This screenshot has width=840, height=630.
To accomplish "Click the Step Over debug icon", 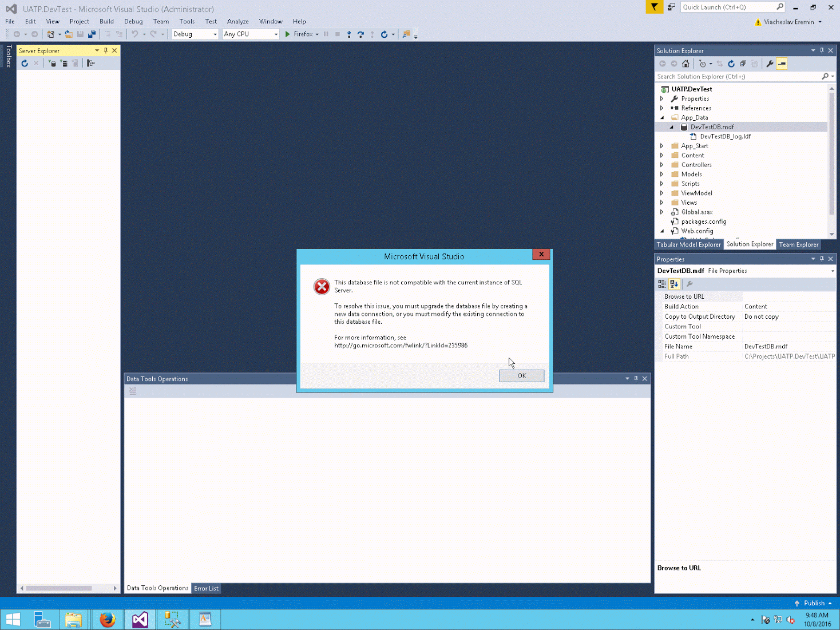I will 360,34.
